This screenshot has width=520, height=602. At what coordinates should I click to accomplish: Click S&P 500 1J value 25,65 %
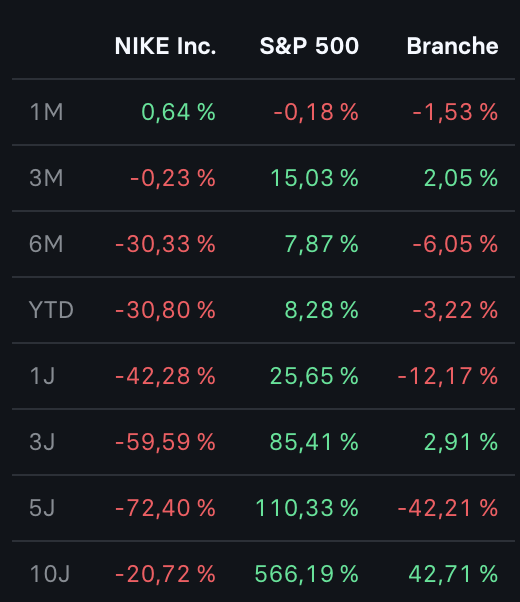click(x=314, y=376)
